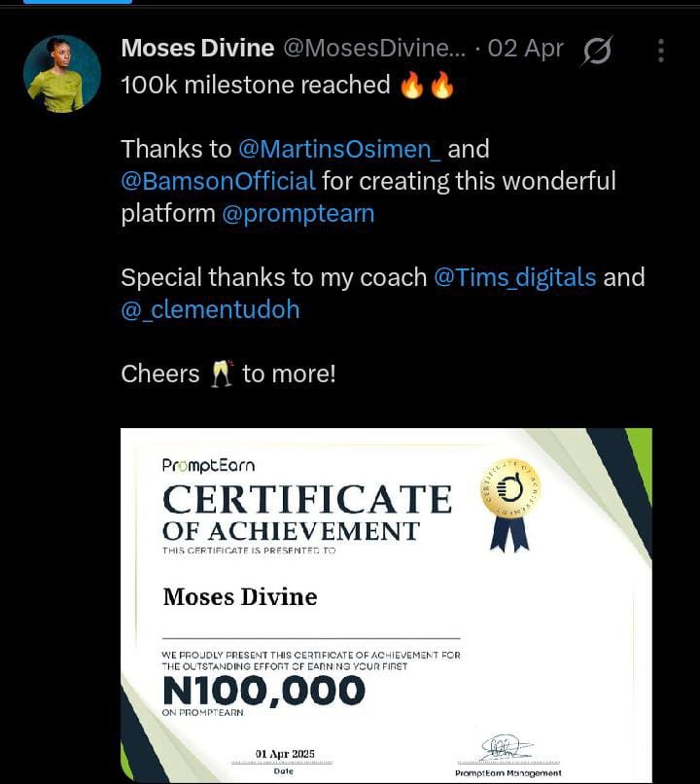This screenshot has width=700, height=784.
Task: Click the recipient name on the certificate
Action: [x=240, y=595]
